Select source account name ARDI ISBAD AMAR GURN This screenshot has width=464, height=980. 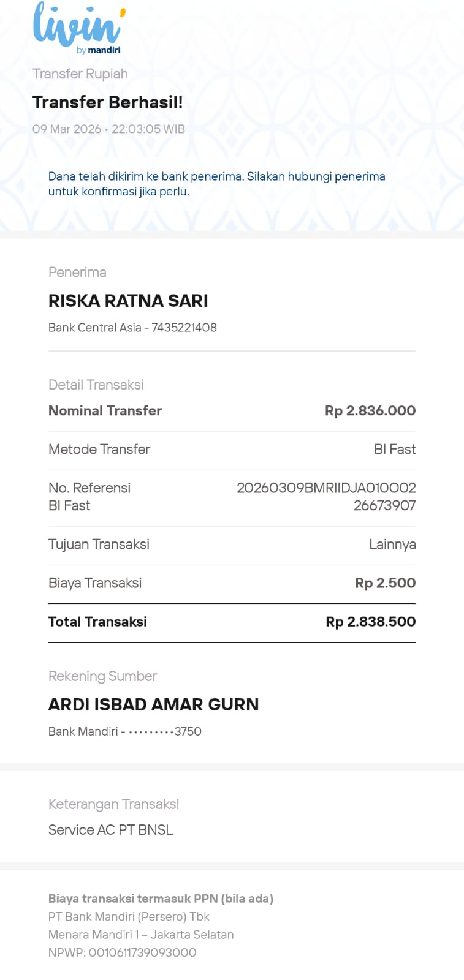pos(153,704)
